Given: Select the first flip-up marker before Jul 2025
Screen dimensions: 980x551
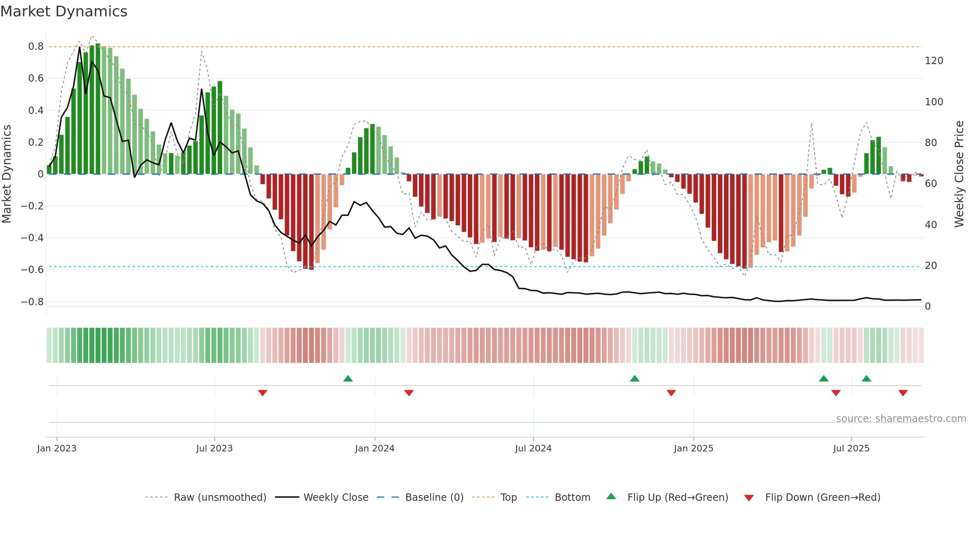Looking at the screenshot, I should (x=824, y=378).
